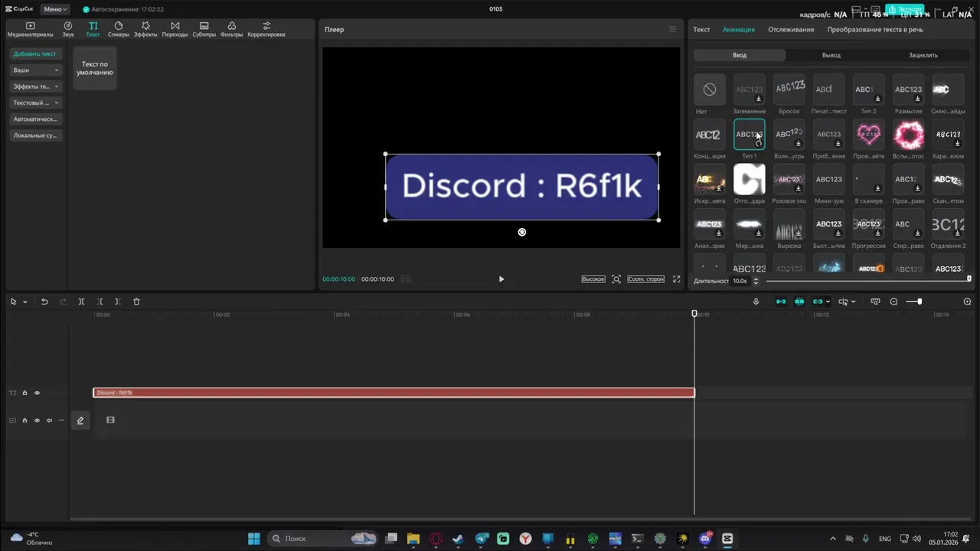Adjust the timeline zoom slider
The image size is (980, 551).
pos(914,302)
